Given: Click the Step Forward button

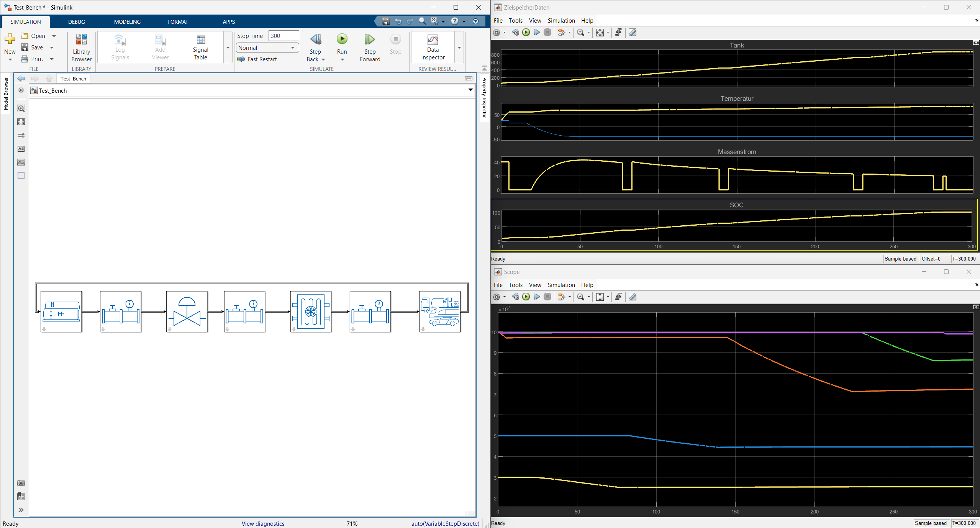Looking at the screenshot, I should (370, 48).
